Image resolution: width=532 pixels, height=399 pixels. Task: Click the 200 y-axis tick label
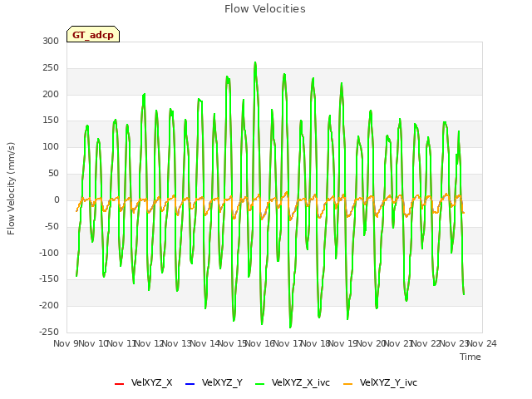pyautogui.click(x=51, y=94)
